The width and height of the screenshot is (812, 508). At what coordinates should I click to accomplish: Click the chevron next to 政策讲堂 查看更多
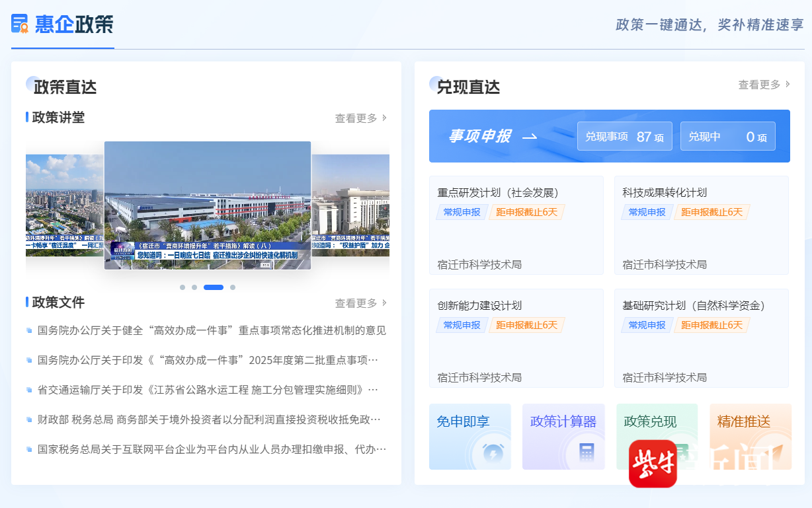pyautogui.click(x=384, y=118)
